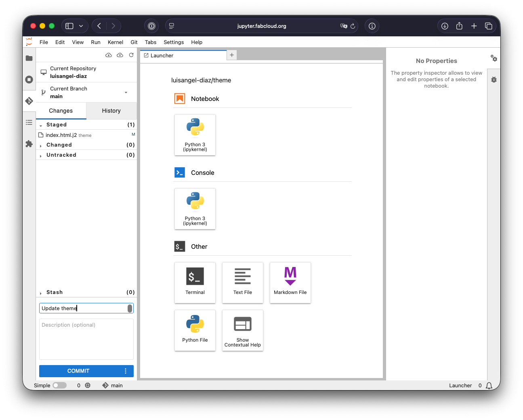The image size is (523, 420).
Task: Switch to the History tab
Action: click(111, 111)
